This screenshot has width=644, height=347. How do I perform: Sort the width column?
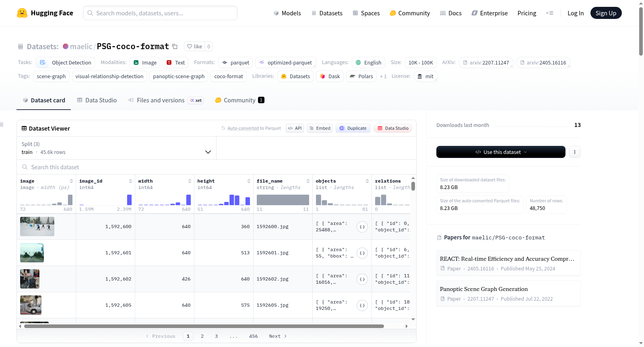point(190,181)
